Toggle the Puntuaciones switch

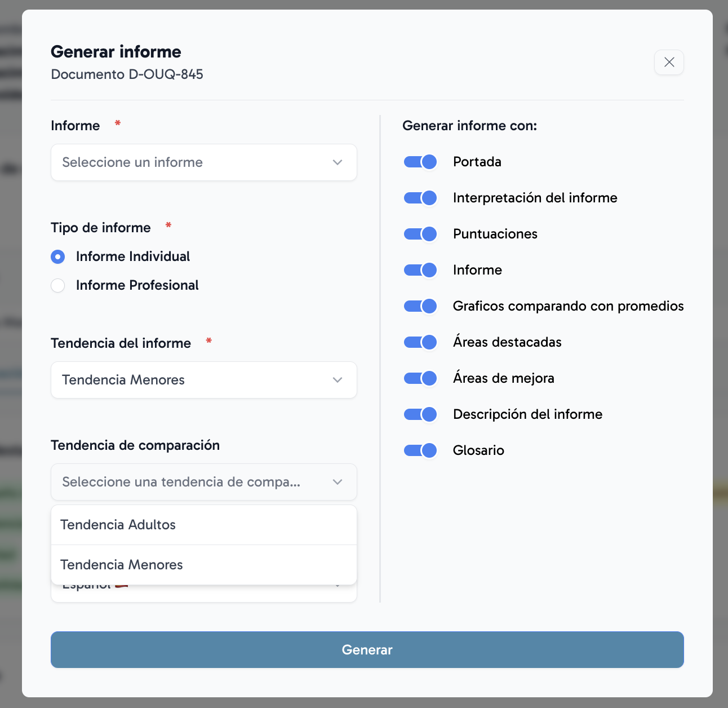[x=420, y=234]
